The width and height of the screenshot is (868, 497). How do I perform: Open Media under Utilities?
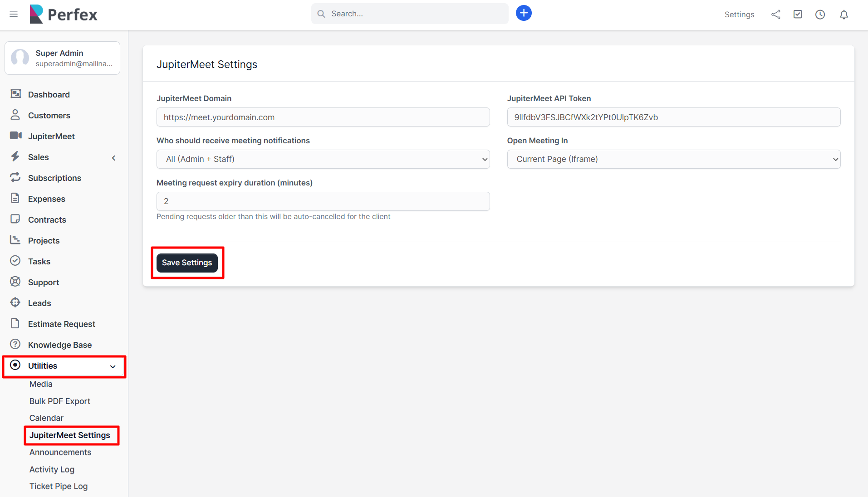(x=41, y=384)
